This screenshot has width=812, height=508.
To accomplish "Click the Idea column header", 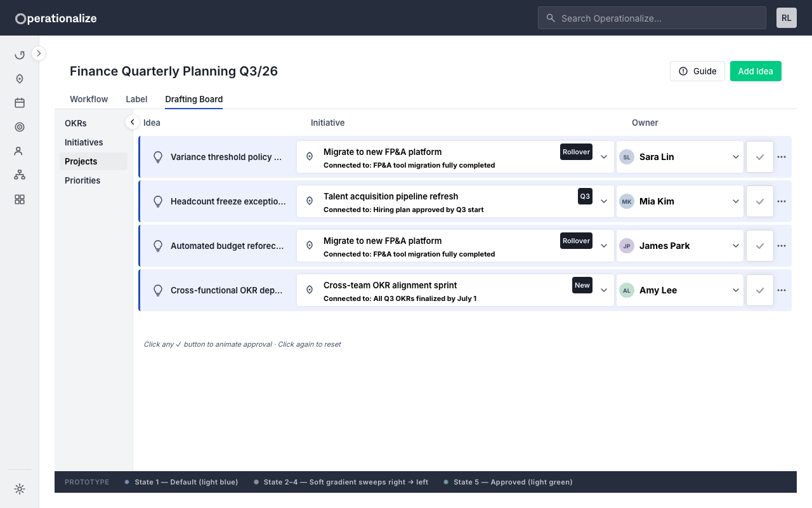I will tap(152, 123).
